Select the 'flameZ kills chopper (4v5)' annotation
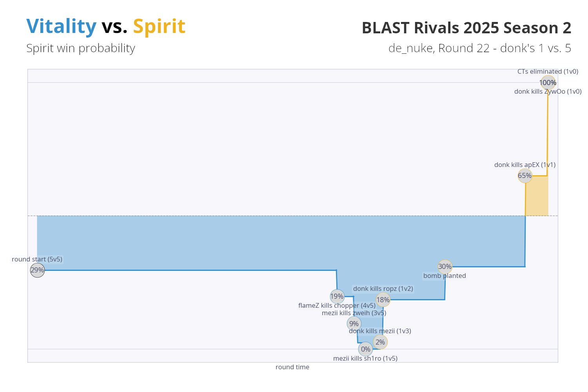The image size is (588, 392). (x=337, y=305)
